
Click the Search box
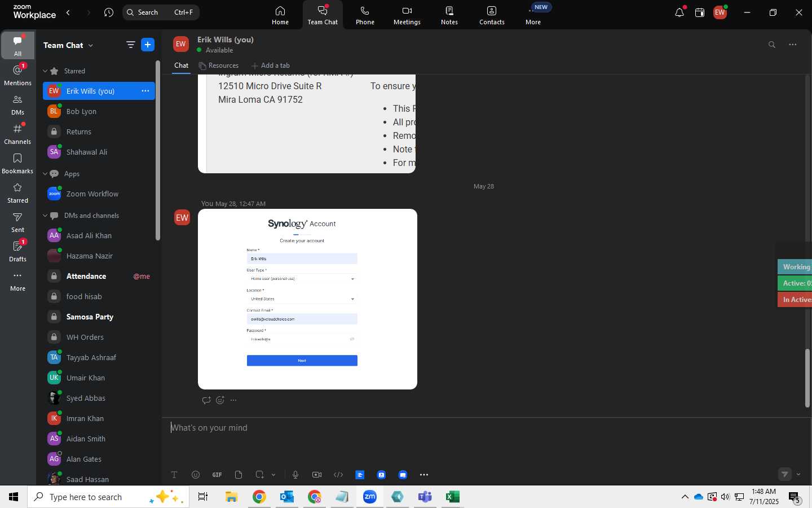[161, 12]
